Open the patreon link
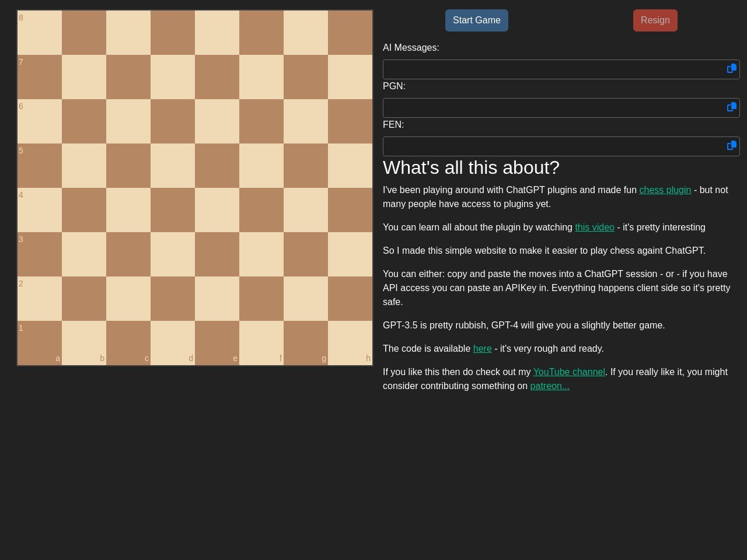747x560 pixels. [x=550, y=386]
